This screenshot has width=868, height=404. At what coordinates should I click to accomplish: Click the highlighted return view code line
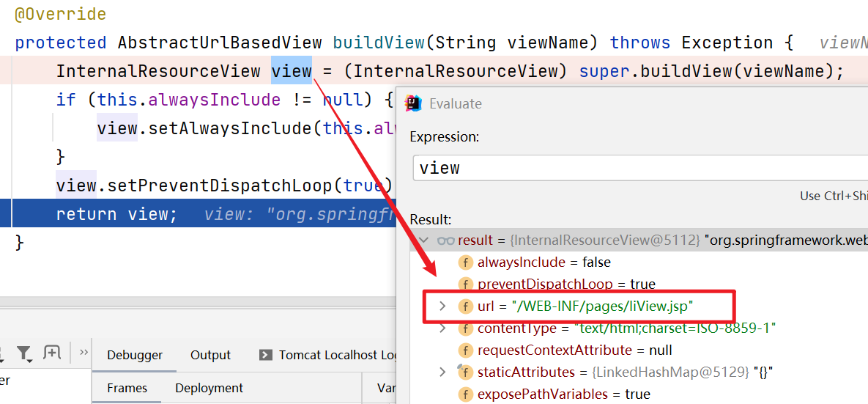tap(116, 214)
